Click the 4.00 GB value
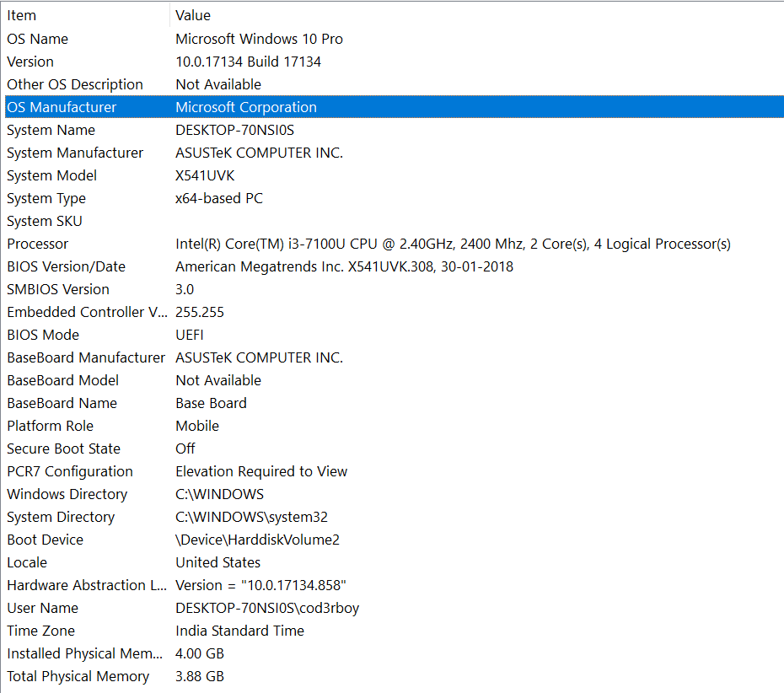This screenshot has height=693, width=784. click(200, 653)
